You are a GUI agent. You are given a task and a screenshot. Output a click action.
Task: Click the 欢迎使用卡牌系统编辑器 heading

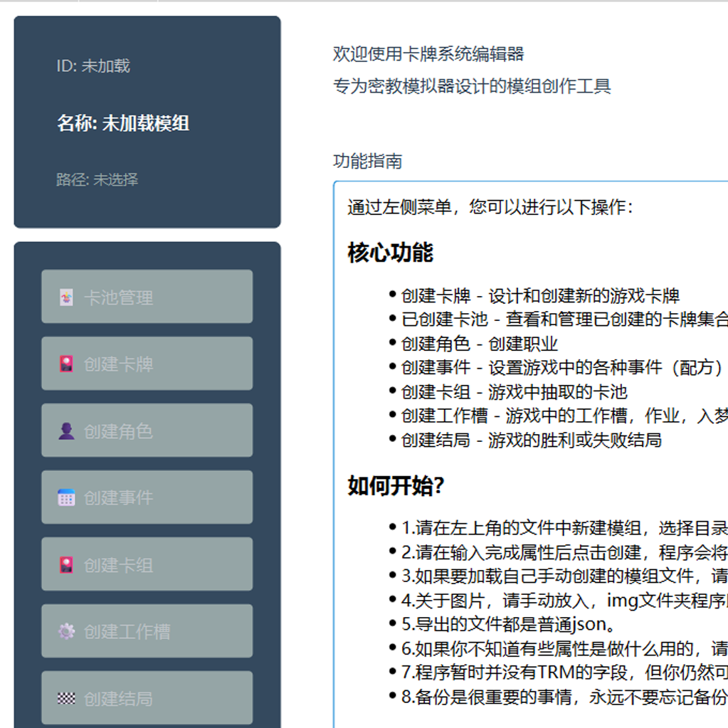click(x=428, y=54)
